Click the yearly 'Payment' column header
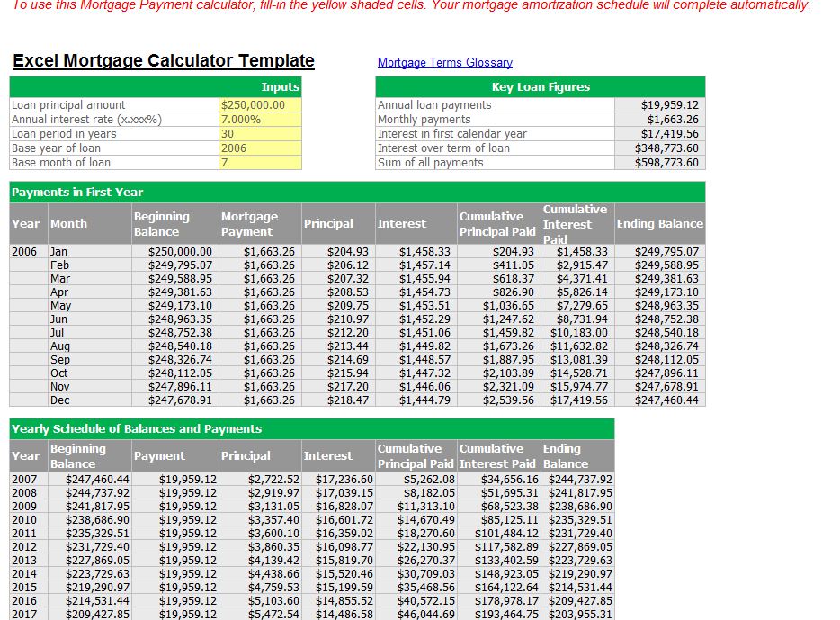840x620 pixels. click(175, 456)
